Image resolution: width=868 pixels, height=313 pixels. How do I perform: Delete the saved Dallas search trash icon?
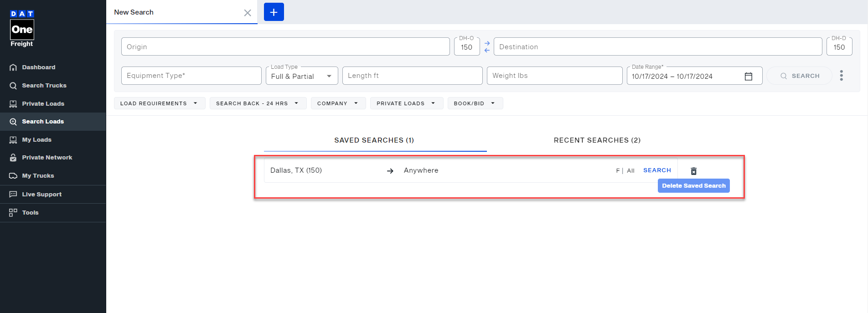(693, 171)
